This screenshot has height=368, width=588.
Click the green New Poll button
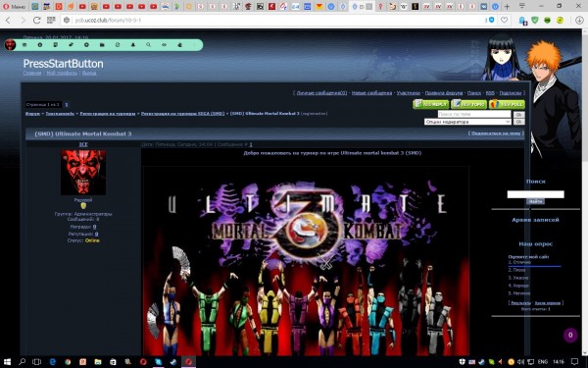coord(507,104)
